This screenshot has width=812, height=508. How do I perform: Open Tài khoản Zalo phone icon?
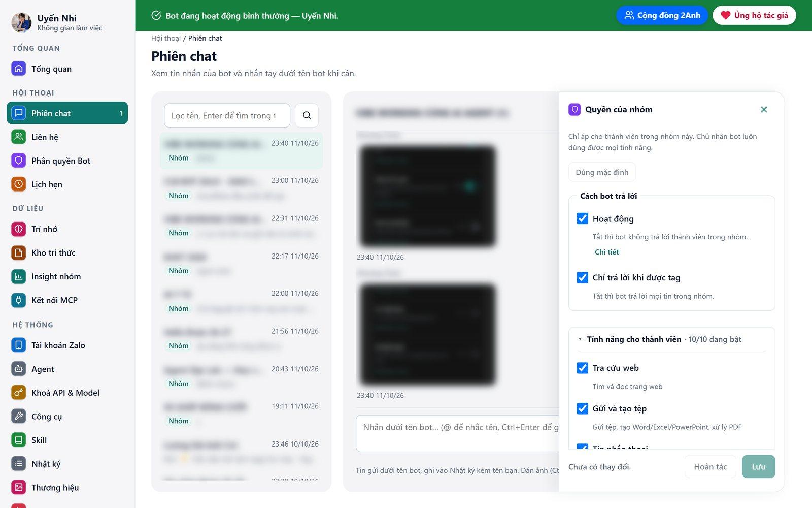pyautogui.click(x=19, y=345)
